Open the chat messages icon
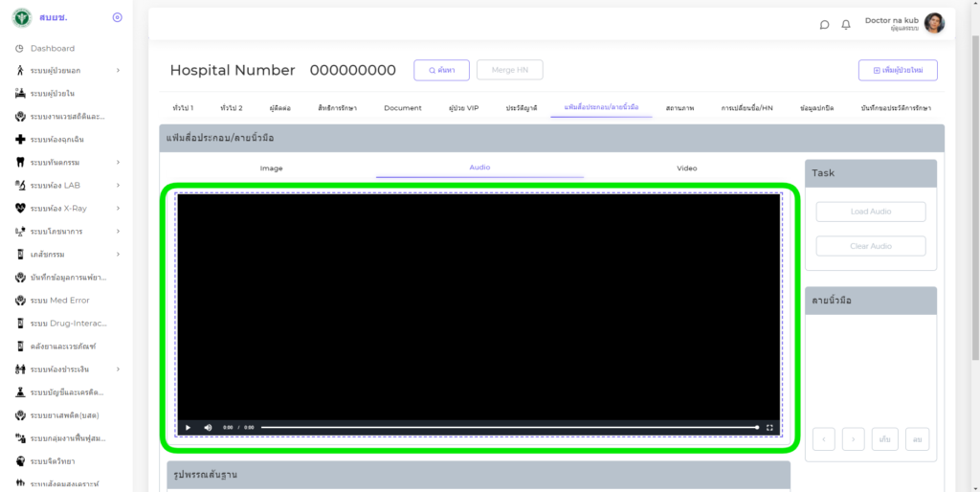 tap(824, 25)
